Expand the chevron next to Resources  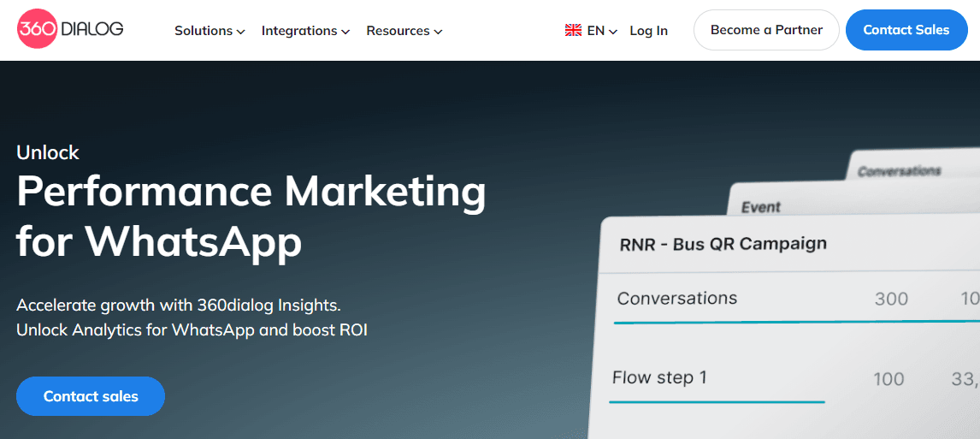[x=438, y=32]
